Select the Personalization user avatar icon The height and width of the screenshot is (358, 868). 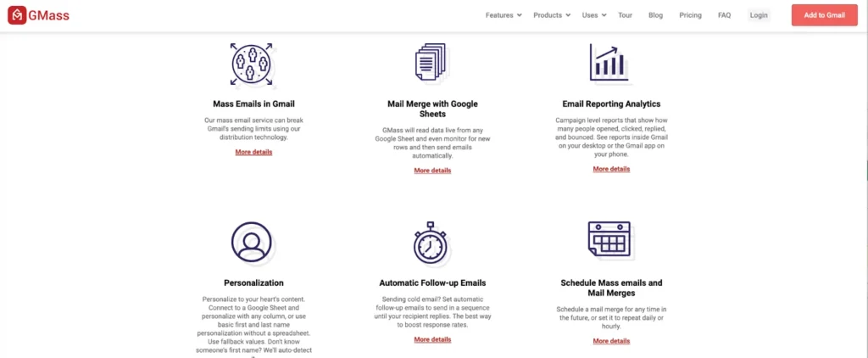click(x=251, y=242)
